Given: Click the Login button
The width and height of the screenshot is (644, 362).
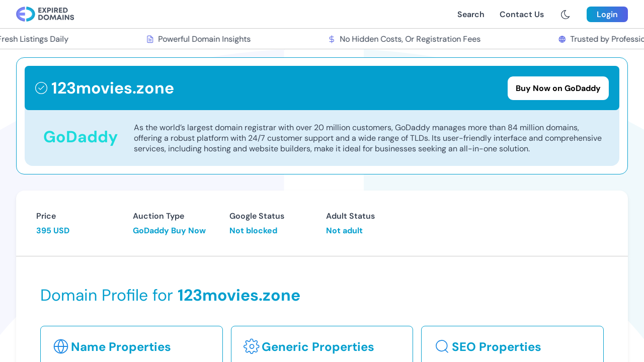Looking at the screenshot, I should [x=607, y=15].
